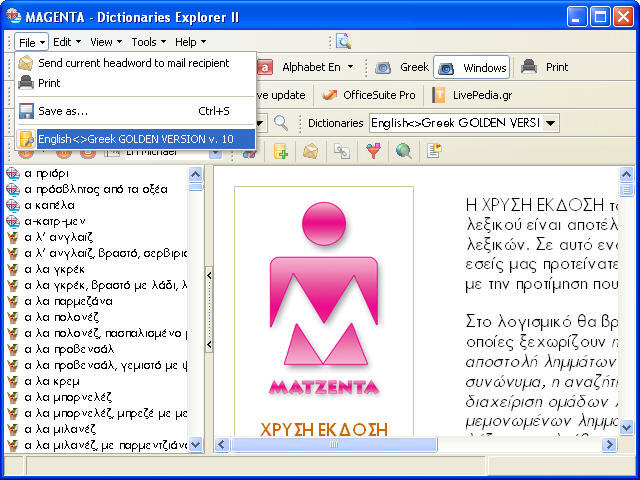Click the red Alphabet En letter icon

tap(264, 67)
